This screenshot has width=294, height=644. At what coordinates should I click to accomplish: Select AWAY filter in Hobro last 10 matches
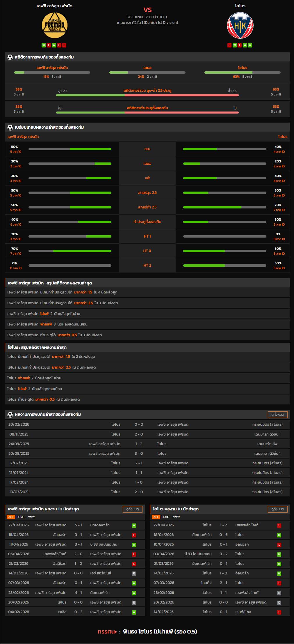(x=176, y=517)
